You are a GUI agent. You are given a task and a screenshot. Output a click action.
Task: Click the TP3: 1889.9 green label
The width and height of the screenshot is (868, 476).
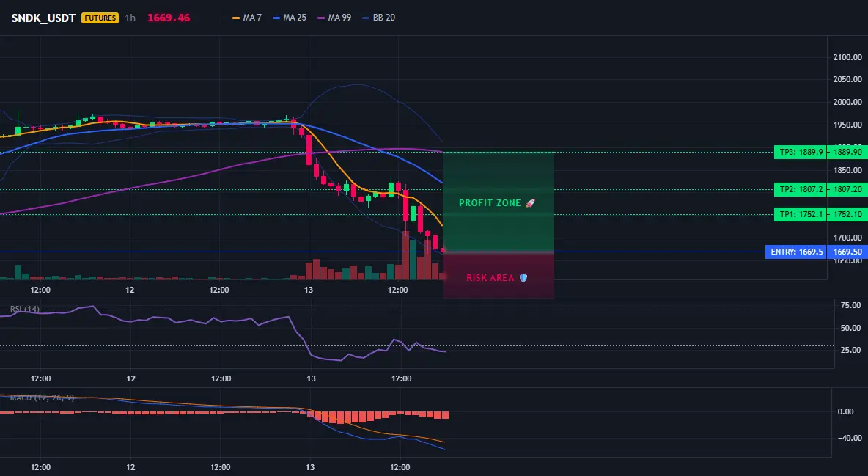click(x=800, y=152)
